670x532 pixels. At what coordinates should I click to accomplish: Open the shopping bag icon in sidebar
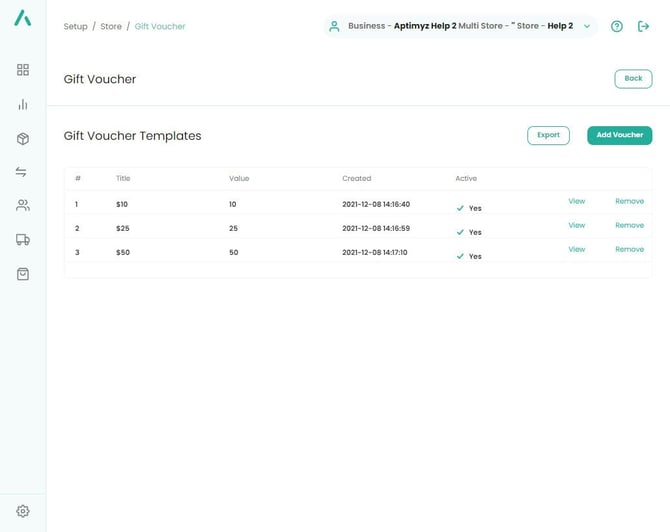22,273
